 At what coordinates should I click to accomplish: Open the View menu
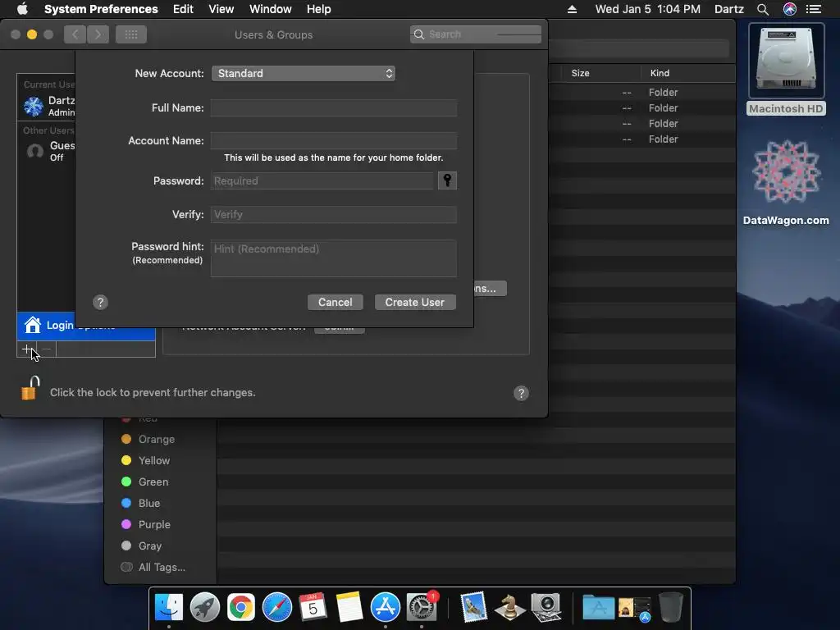pyautogui.click(x=221, y=9)
